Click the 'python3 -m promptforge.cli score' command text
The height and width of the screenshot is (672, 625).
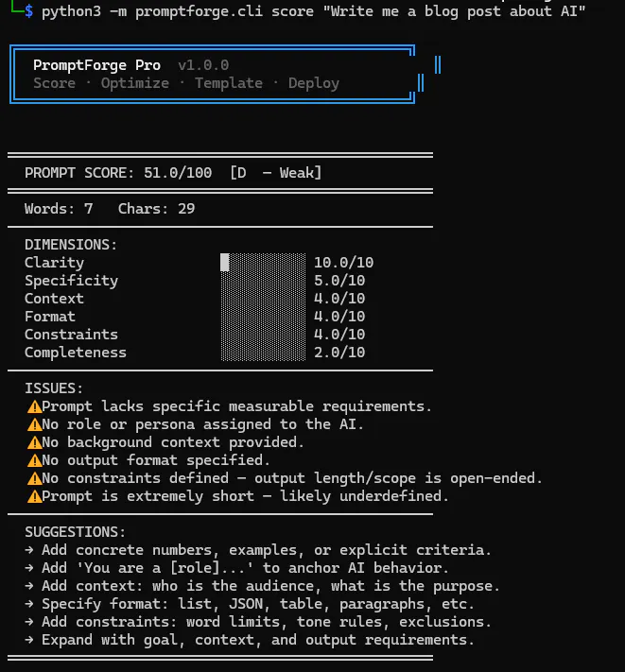click(178, 11)
